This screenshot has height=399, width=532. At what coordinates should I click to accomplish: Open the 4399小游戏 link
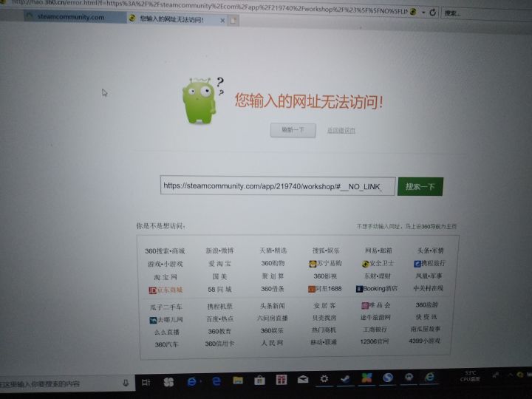point(424,341)
